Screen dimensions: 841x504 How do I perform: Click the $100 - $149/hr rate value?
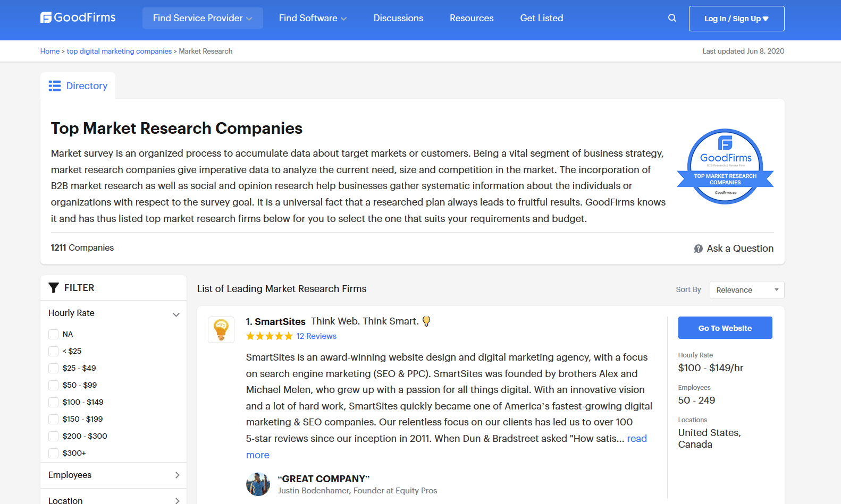tap(711, 368)
